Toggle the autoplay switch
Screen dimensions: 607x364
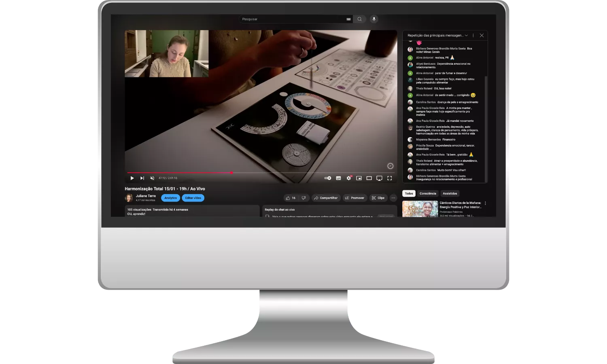click(x=328, y=178)
